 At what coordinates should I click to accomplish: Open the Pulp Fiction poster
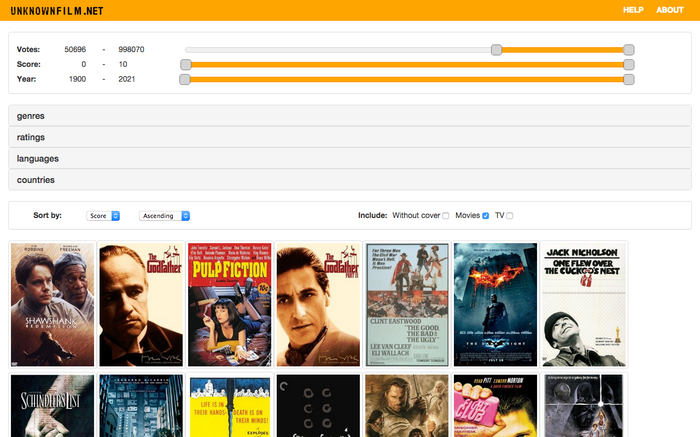229,304
